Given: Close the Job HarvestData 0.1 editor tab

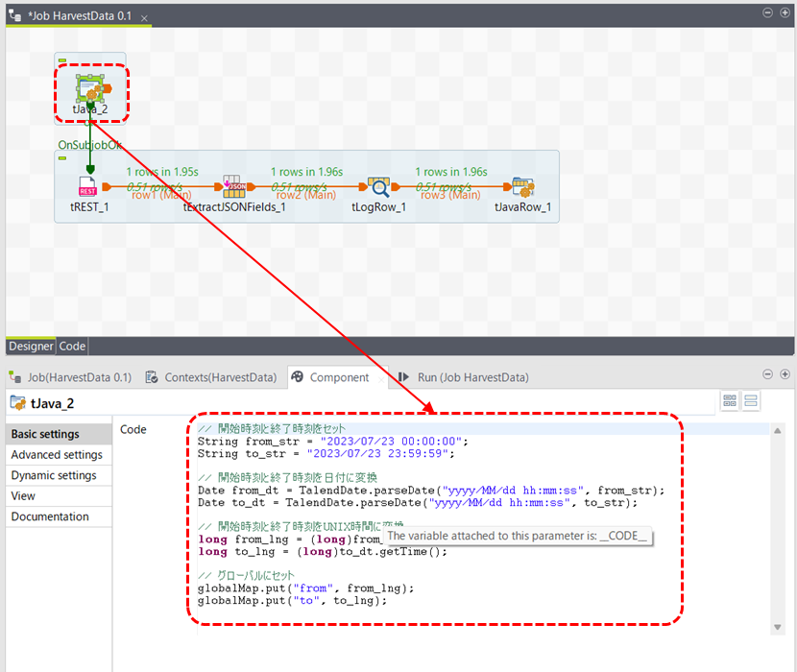Looking at the screenshot, I should (x=144, y=18).
